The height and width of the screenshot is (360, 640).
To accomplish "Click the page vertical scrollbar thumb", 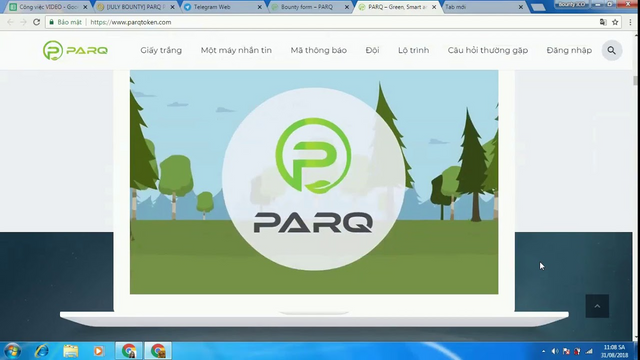I will [x=636, y=80].
